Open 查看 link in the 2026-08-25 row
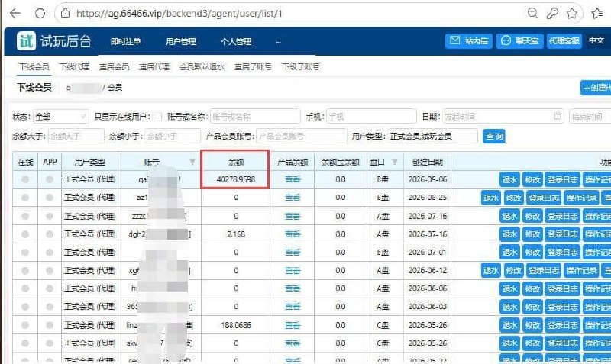The width and height of the screenshot is (611, 364). coord(293,198)
